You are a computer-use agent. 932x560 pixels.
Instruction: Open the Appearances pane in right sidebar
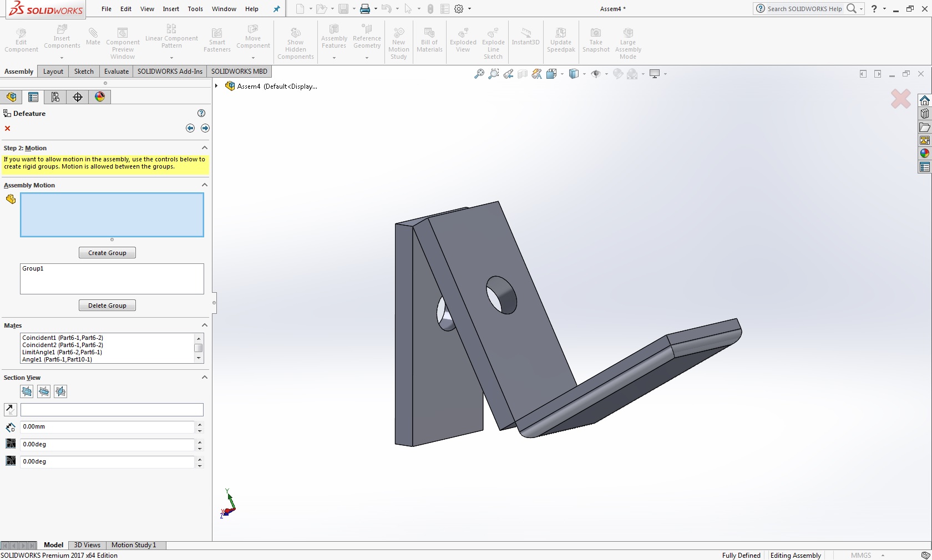(924, 154)
